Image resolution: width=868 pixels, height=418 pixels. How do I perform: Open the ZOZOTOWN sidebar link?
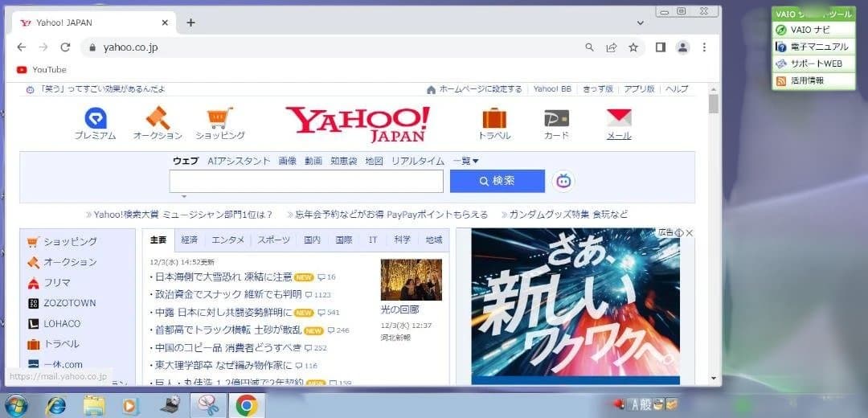pyautogui.click(x=69, y=303)
